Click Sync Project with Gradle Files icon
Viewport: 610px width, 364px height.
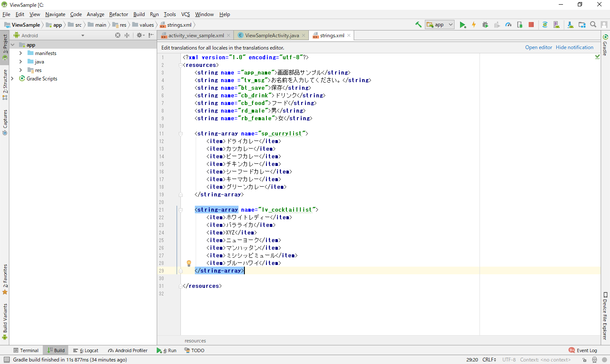(x=545, y=25)
